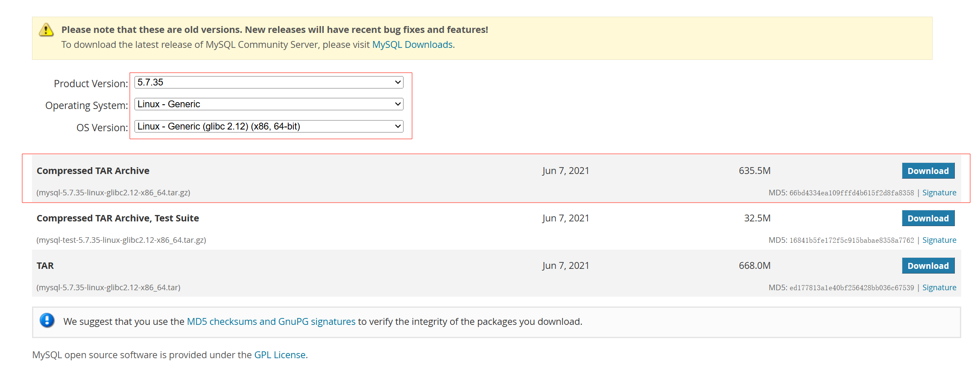
Task: Click the 32.5M file size
Action: pyautogui.click(x=757, y=218)
